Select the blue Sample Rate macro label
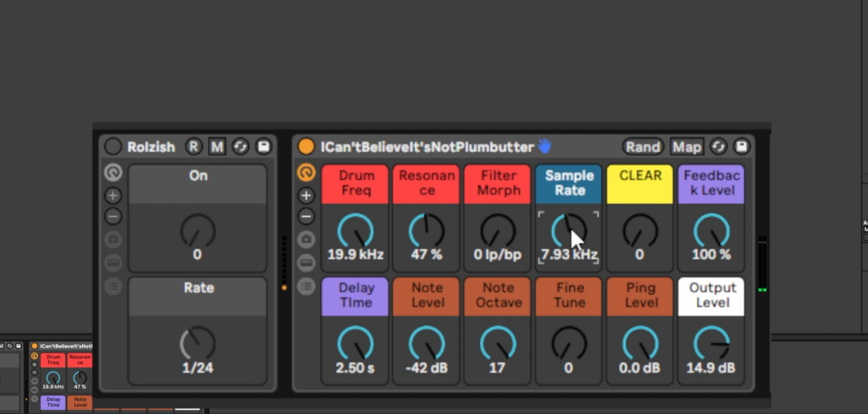The image size is (868, 414). (569, 184)
